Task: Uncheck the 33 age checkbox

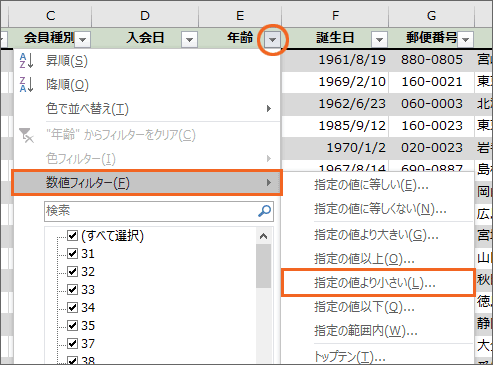Action: coord(73,289)
